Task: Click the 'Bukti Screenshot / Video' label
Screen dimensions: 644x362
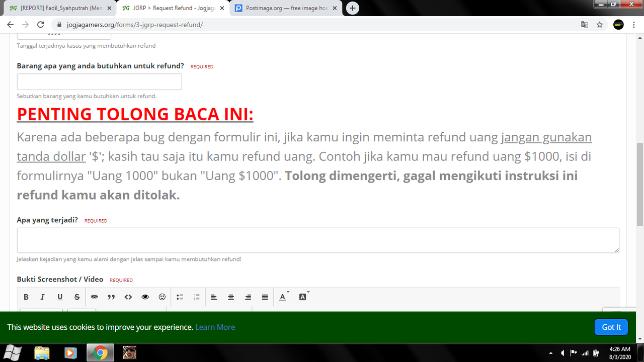Action: [x=60, y=279]
